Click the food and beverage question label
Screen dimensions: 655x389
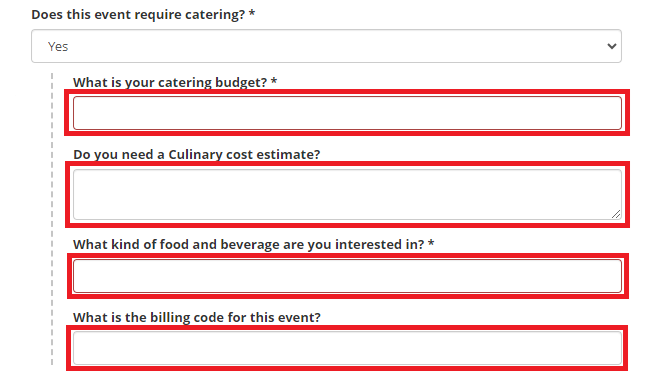pos(249,244)
